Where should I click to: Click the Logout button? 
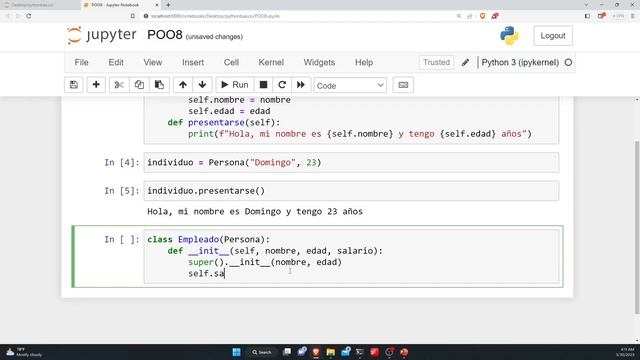click(553, 36)
